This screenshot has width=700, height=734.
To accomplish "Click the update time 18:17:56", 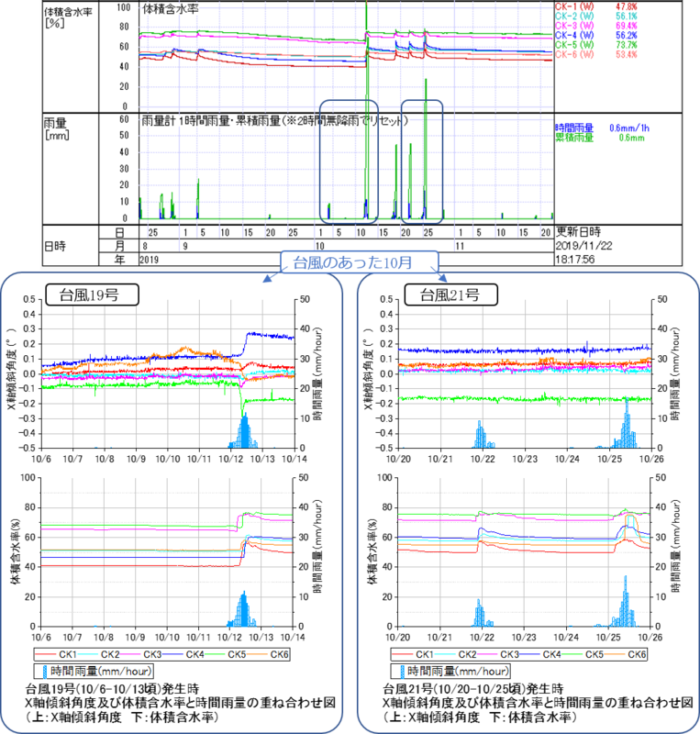I will [575, 260].
